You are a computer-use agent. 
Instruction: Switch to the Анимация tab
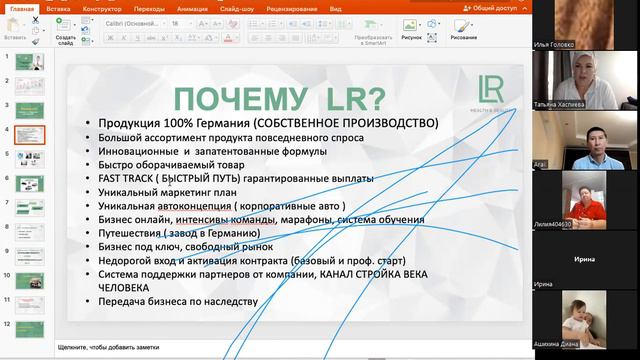[192, 9]
